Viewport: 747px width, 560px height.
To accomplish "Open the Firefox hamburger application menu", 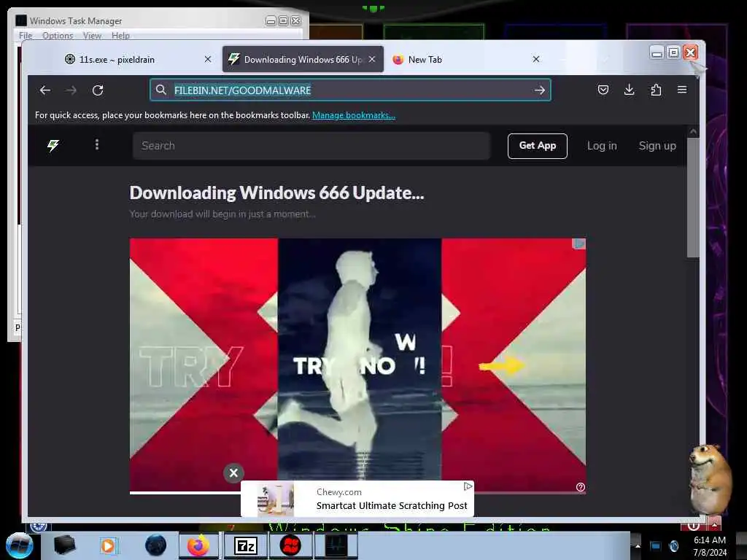I will 682,90.
